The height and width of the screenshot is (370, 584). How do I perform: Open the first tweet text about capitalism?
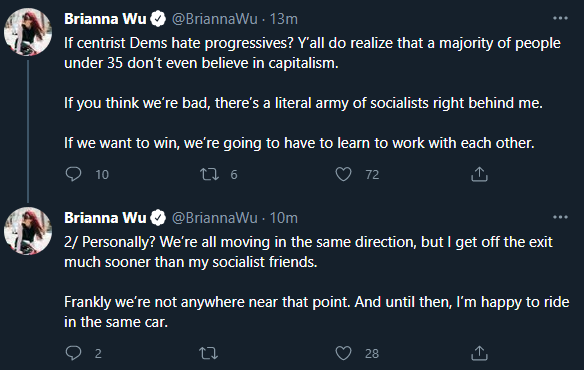click(312, 93)
